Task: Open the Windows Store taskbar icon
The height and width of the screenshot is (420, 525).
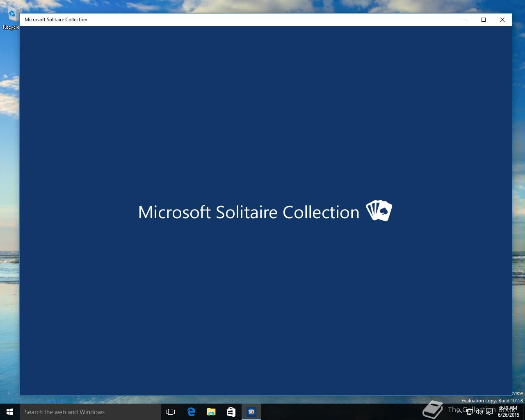Action: pyautogui.click(x=231, y=412)
